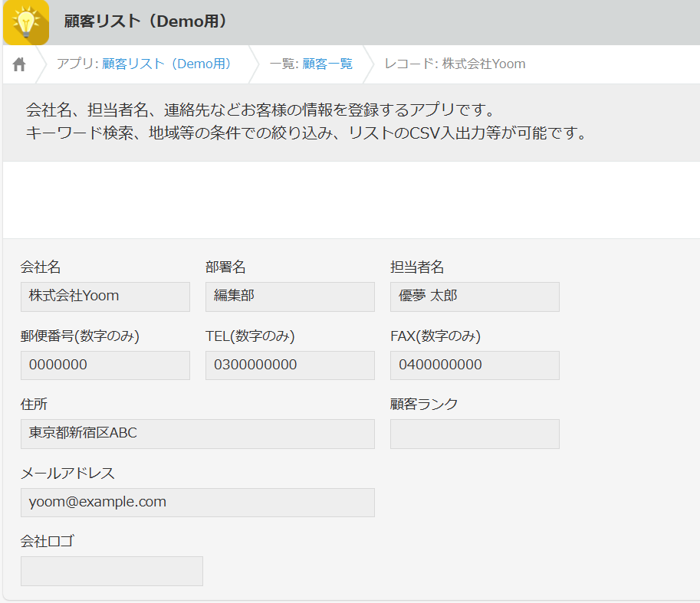The height and width of the screenshot is (603, 700).
Task: Click the lightbulb app icon
Action: (26, 22)
